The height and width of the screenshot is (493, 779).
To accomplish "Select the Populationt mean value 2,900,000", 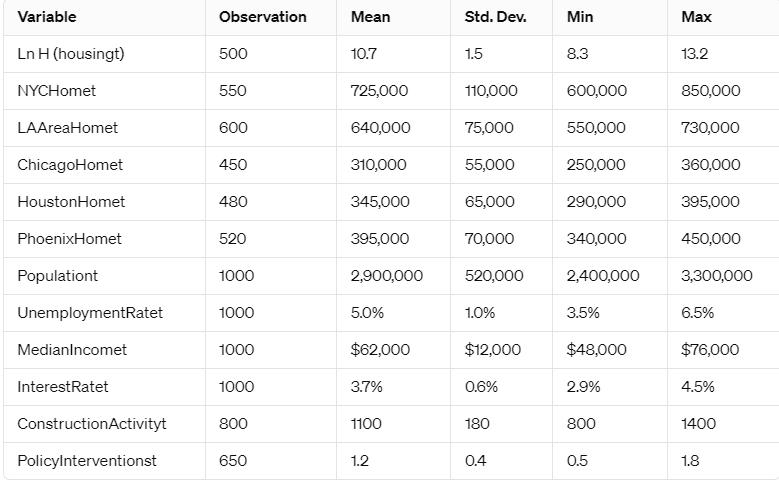I will [387, 276].
